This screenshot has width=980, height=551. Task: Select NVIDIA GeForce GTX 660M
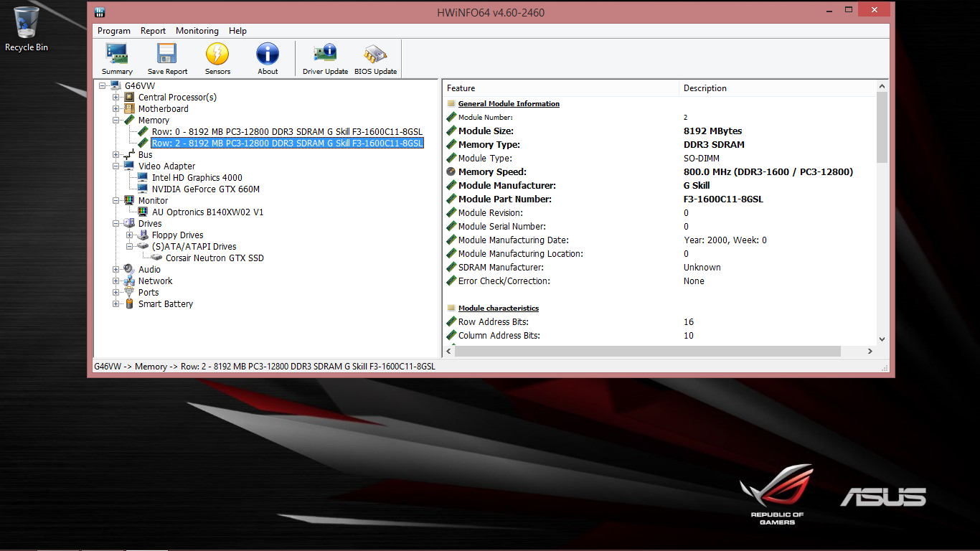206,189
